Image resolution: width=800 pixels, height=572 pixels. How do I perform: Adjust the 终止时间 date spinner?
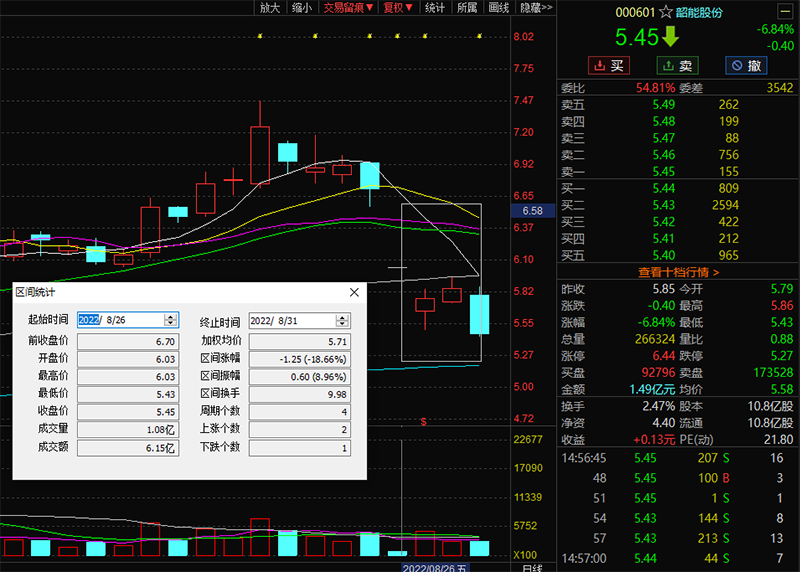pyautogui.click(x=343, y=321)
